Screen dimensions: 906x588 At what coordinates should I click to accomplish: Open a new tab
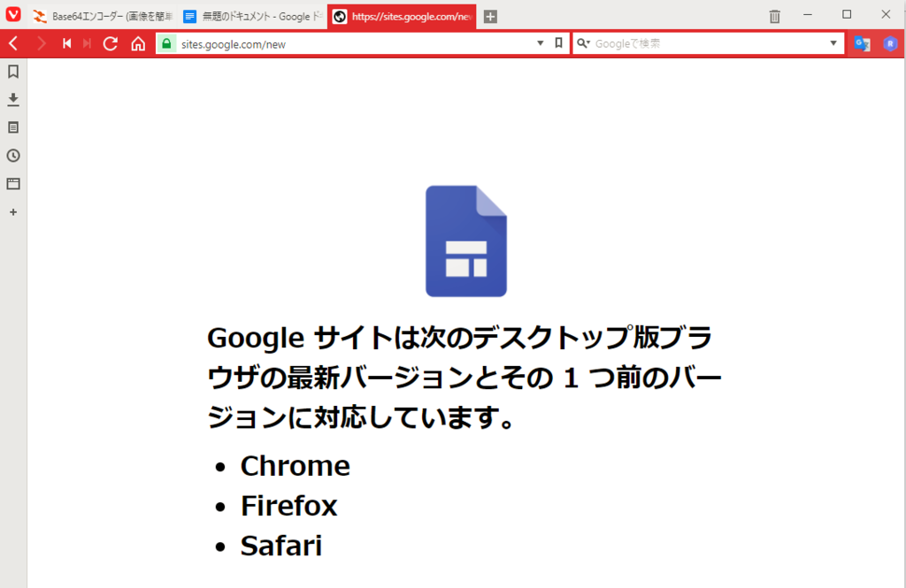[490, 17]
